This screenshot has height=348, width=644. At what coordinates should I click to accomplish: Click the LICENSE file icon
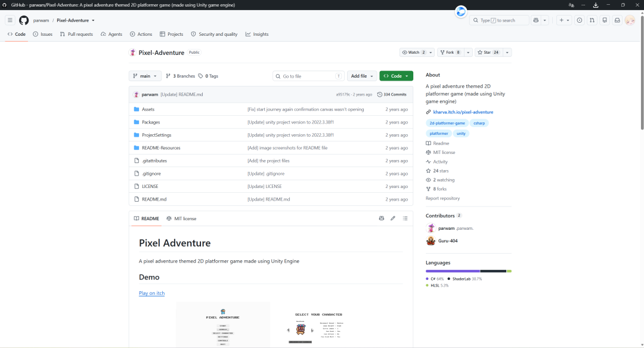pyautogui.click(x=137, y=186)
